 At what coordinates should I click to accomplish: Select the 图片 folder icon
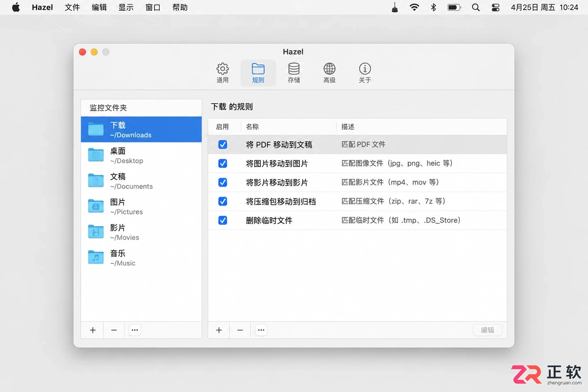(x=96, y=206)
